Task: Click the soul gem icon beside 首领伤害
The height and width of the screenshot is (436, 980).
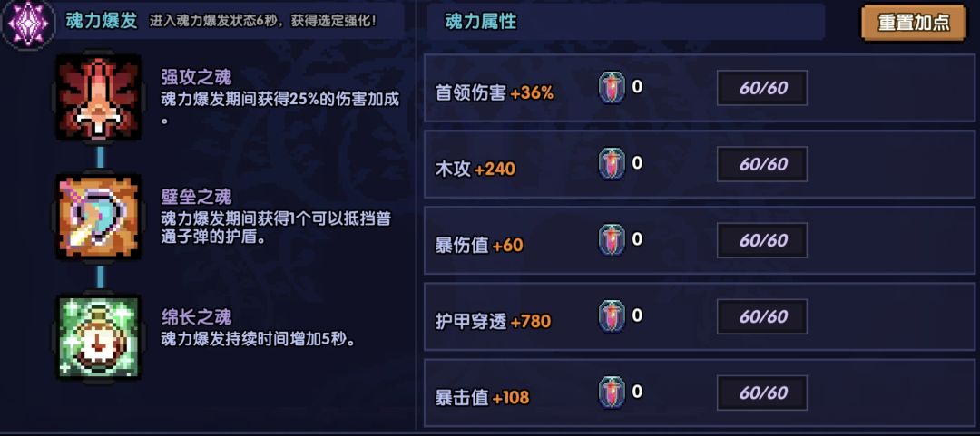Action: point(612,88)
